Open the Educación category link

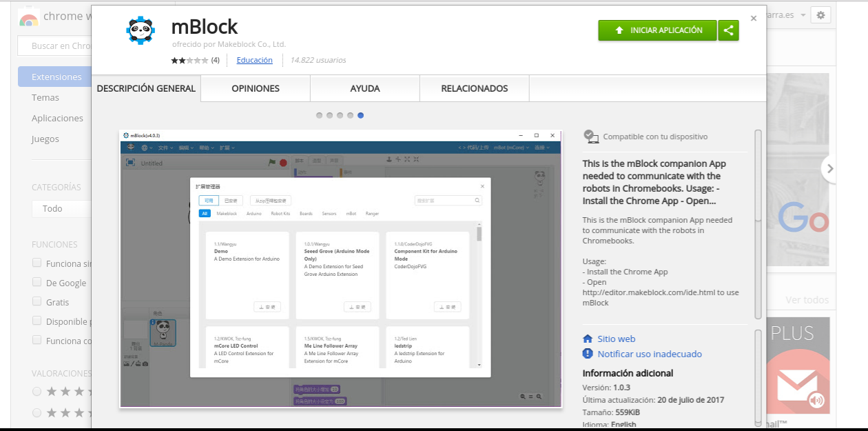pos(254,60)
